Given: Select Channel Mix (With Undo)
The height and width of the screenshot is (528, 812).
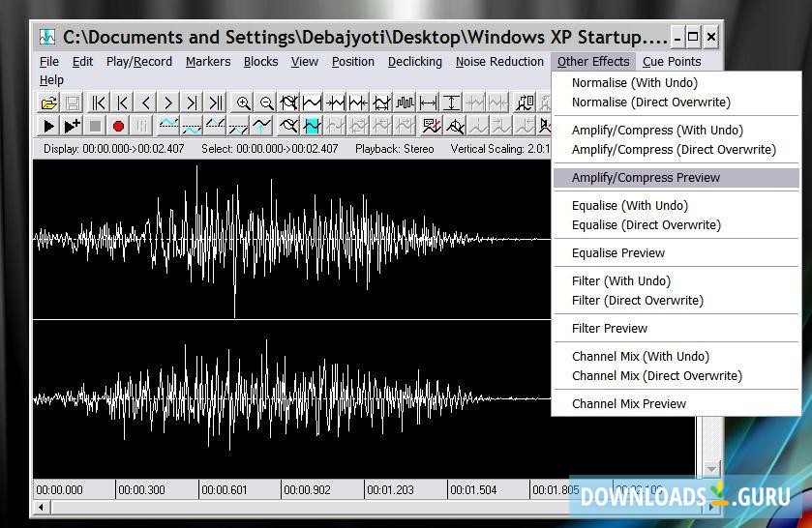Looking at the screenshot, I should pyautogui.click(x=676, y=356).
